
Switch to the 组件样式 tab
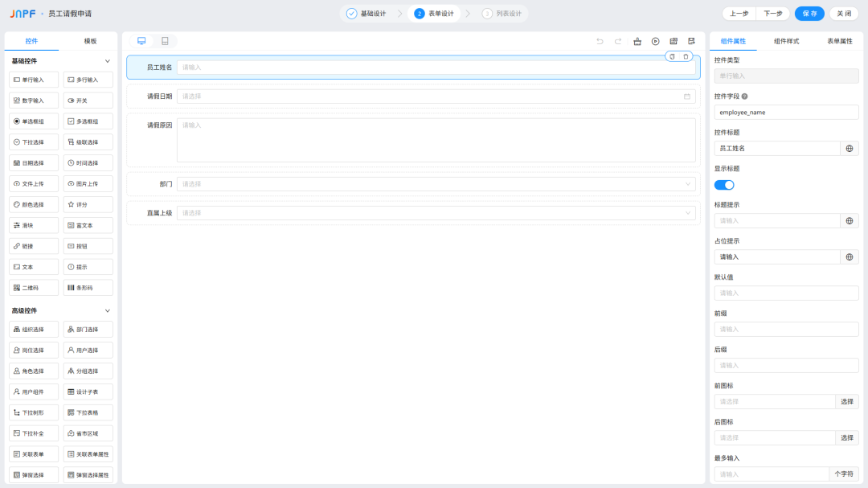pos(786,41)
